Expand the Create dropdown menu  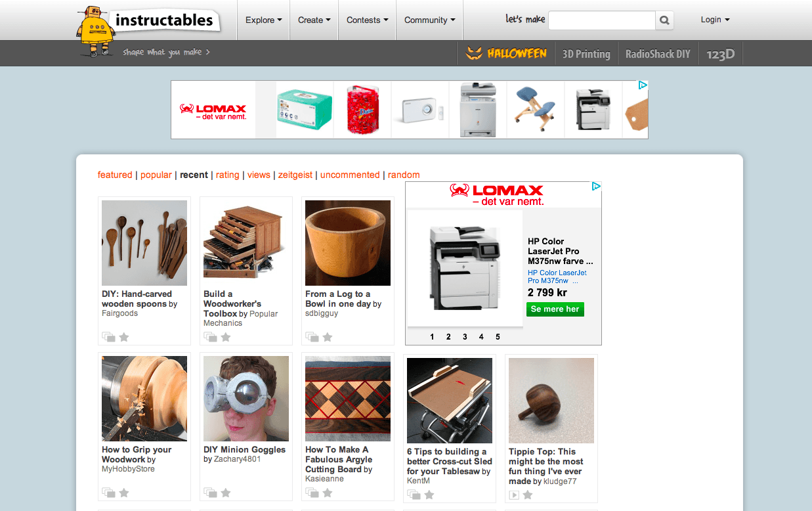click(x=314, y=20)
